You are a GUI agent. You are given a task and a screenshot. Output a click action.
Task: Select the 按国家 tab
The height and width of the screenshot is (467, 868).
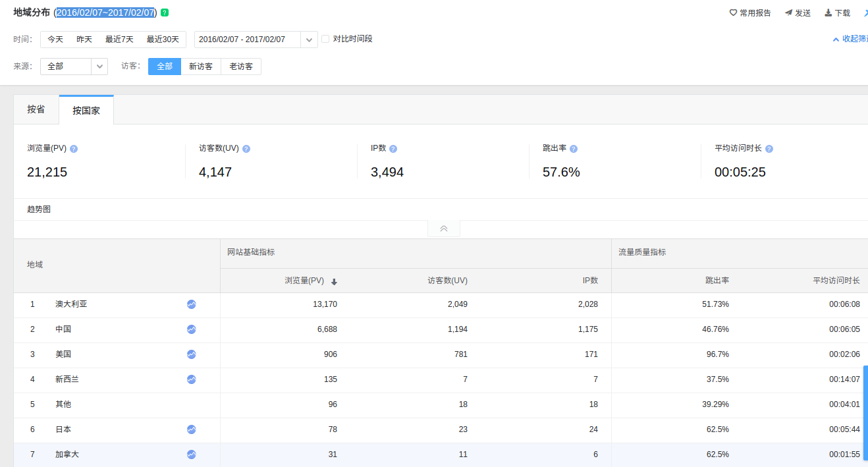(86, 110)
